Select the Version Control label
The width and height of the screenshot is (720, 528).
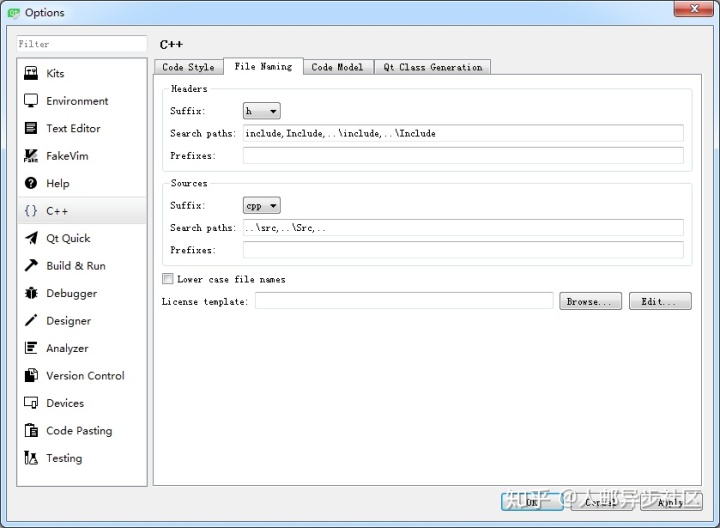85,376
